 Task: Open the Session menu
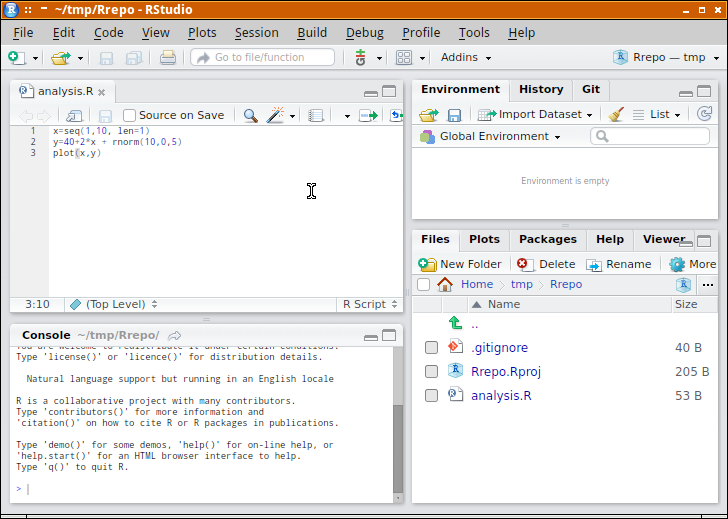tap(256, 33)
